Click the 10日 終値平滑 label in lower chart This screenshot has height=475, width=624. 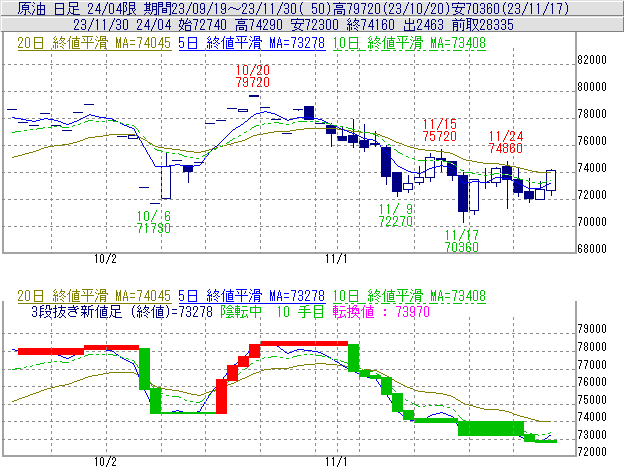409,296
